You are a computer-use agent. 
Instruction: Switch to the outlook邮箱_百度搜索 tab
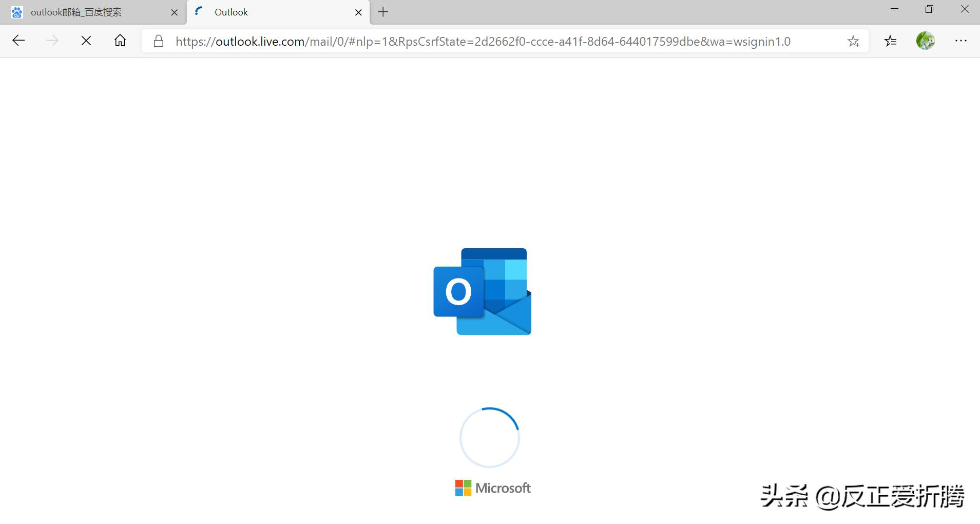coord(87,12)
